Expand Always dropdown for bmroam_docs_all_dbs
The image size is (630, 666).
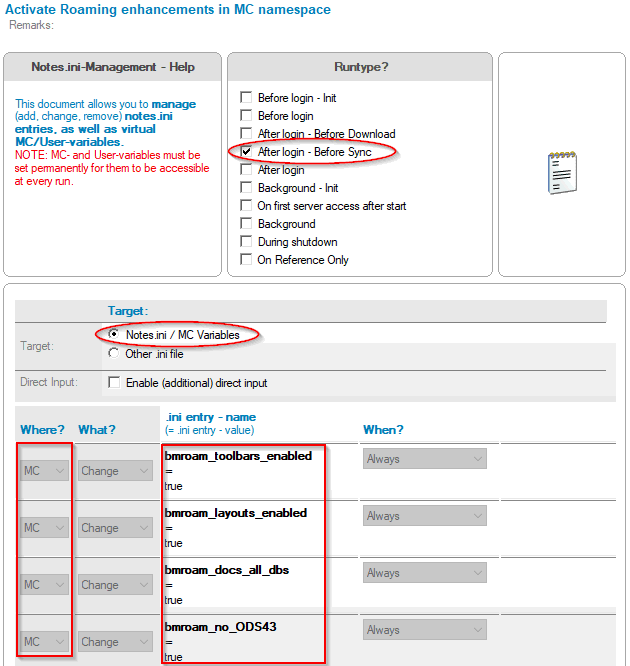pos(424,573)
